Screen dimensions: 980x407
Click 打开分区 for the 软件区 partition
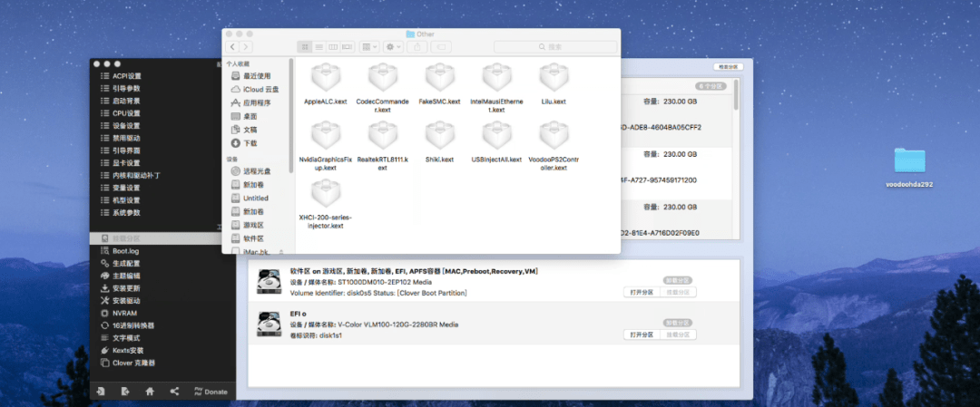click(x=642, y=292)
